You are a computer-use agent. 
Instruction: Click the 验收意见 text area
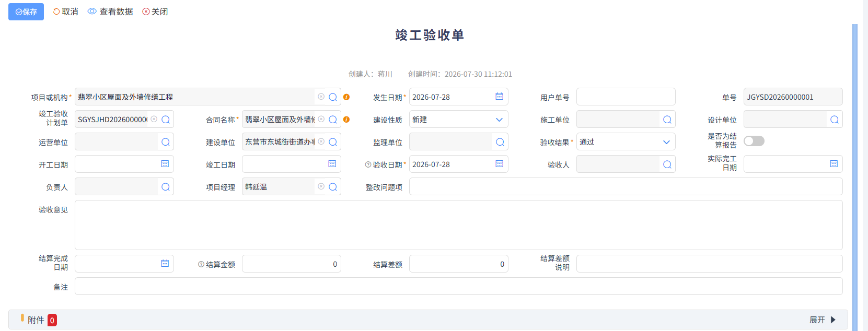459,225
